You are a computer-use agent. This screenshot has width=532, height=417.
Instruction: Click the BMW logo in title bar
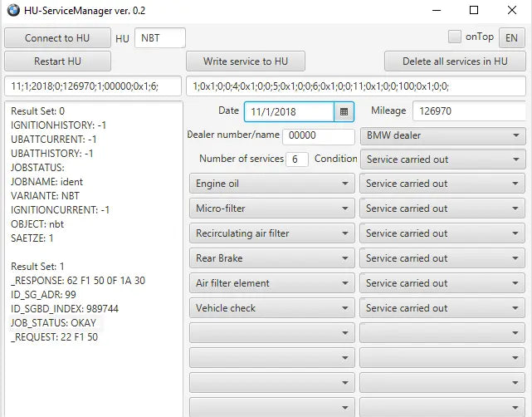[12, 11]
